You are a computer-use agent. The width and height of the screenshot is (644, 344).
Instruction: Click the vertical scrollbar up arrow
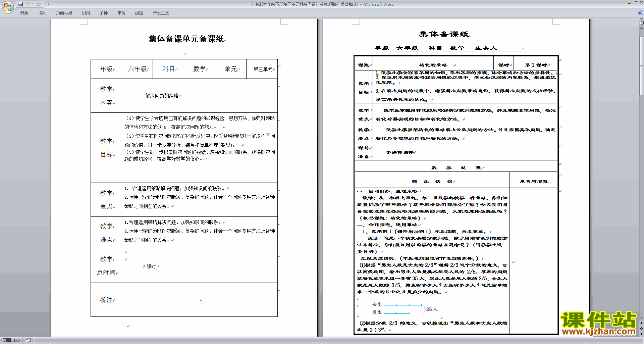pos(642,28)
